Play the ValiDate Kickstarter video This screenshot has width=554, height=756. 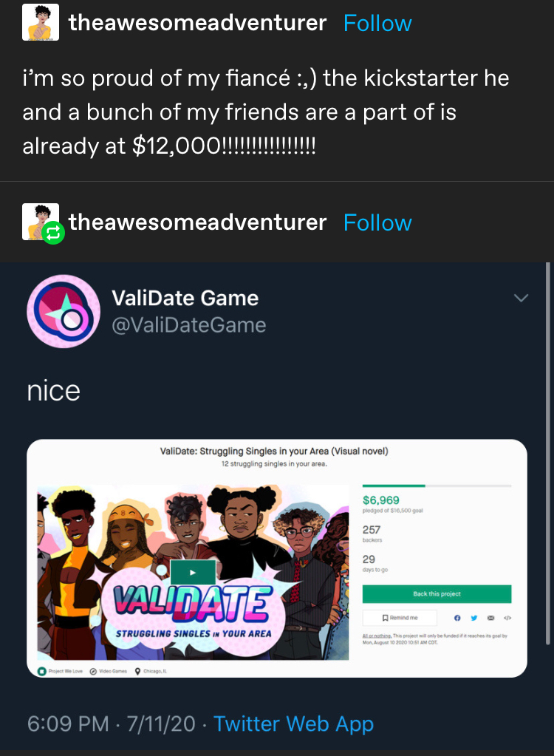(193, 572)
